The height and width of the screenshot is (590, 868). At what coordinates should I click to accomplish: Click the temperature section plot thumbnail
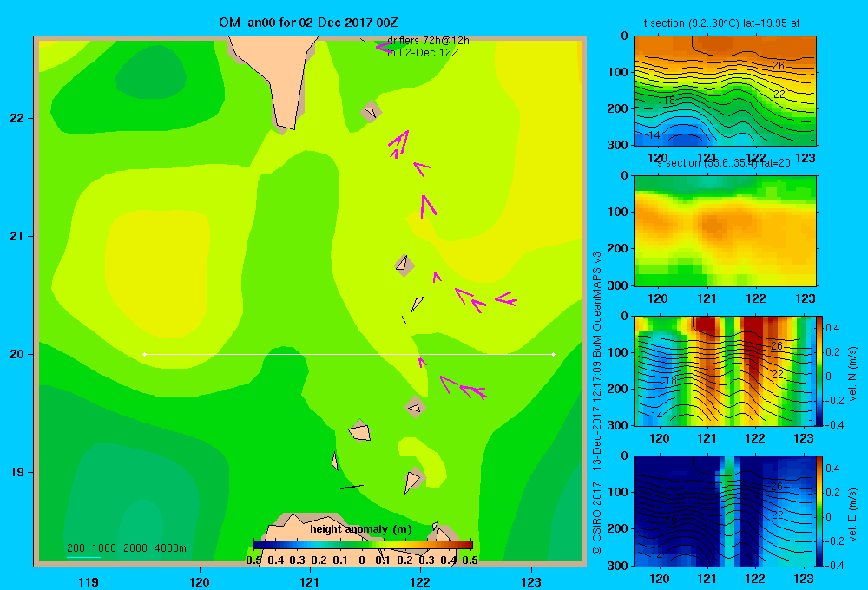tap(725, 91)
